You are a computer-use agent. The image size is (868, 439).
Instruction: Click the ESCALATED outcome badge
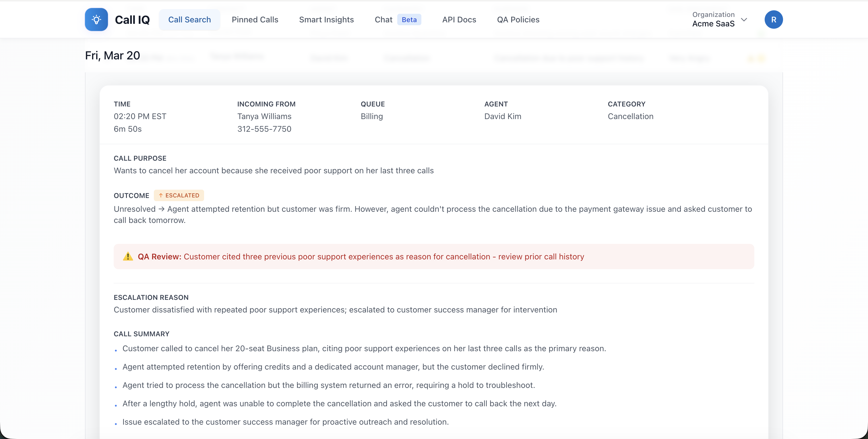click(x=179, y=195)
